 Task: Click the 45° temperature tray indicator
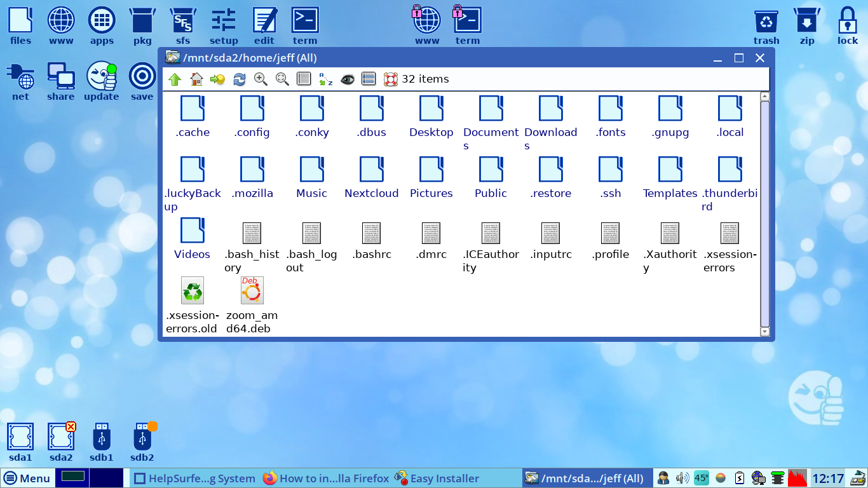(702, 478)
